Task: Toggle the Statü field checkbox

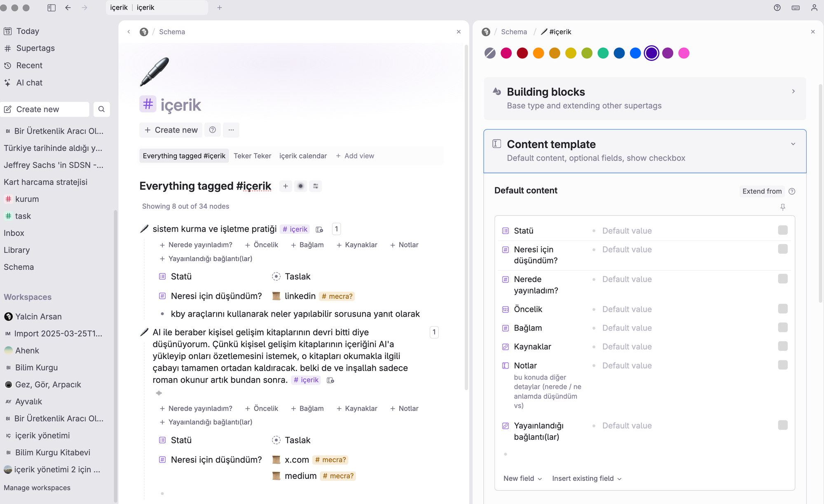Action: coord(782,230)
